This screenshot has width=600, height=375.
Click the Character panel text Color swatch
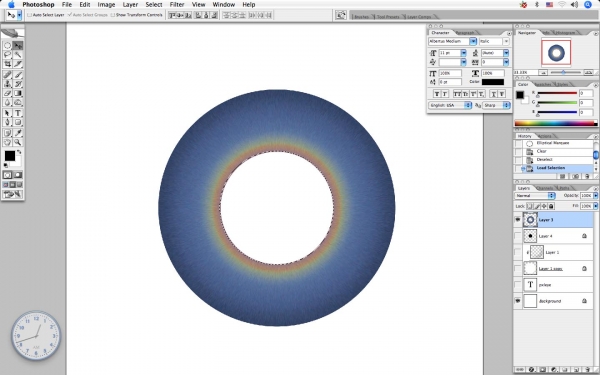(493, 82)
